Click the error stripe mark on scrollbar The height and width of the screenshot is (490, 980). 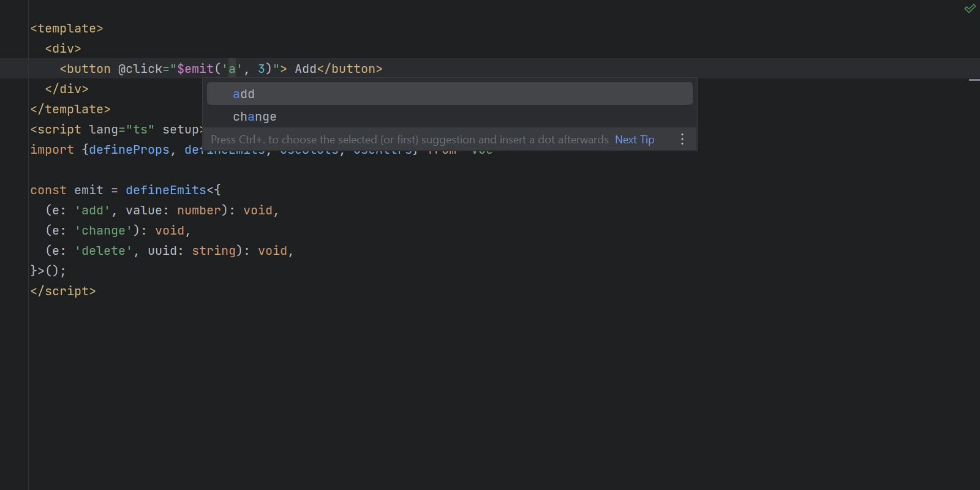pos(974,80)
